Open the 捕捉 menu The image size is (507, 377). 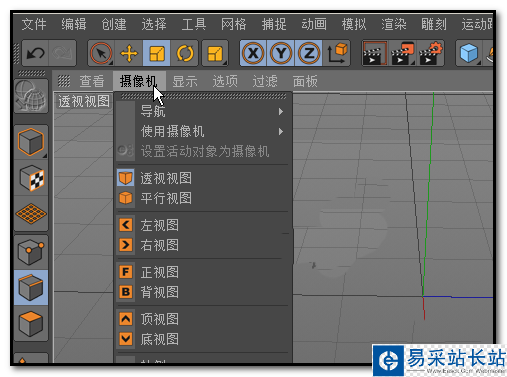(x=274, y=24)
